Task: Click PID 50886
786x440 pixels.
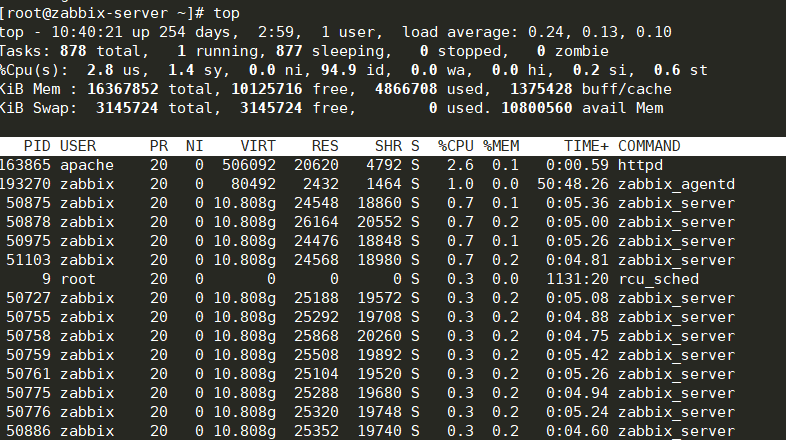Action: [x=29, y=431]
